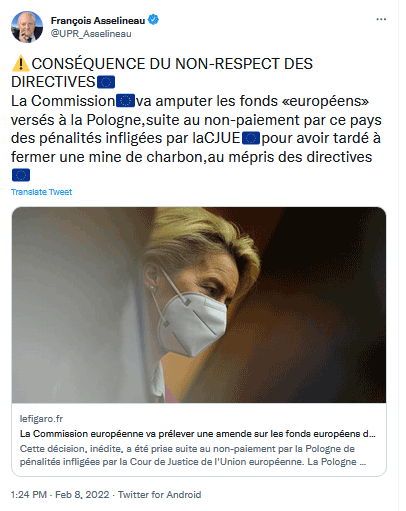Click the lefigaro.fr domain label
The image size is (406, 511).
[x=41, y=419]
